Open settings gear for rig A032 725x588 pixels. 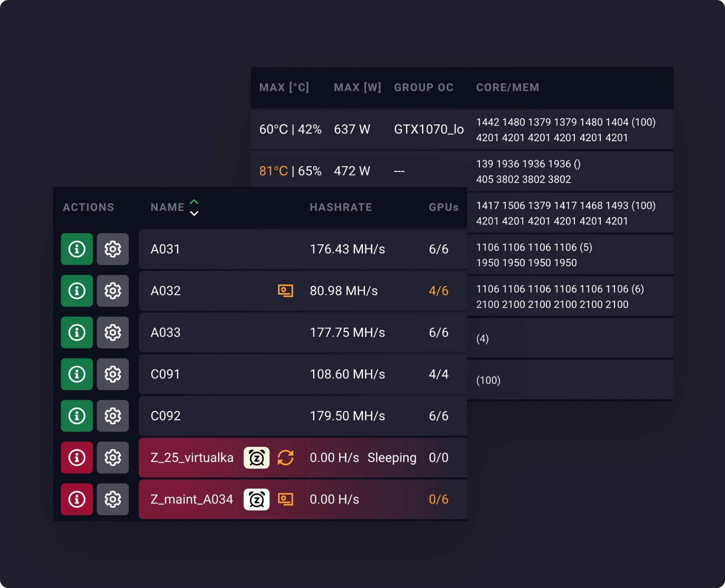pos(112,291)
